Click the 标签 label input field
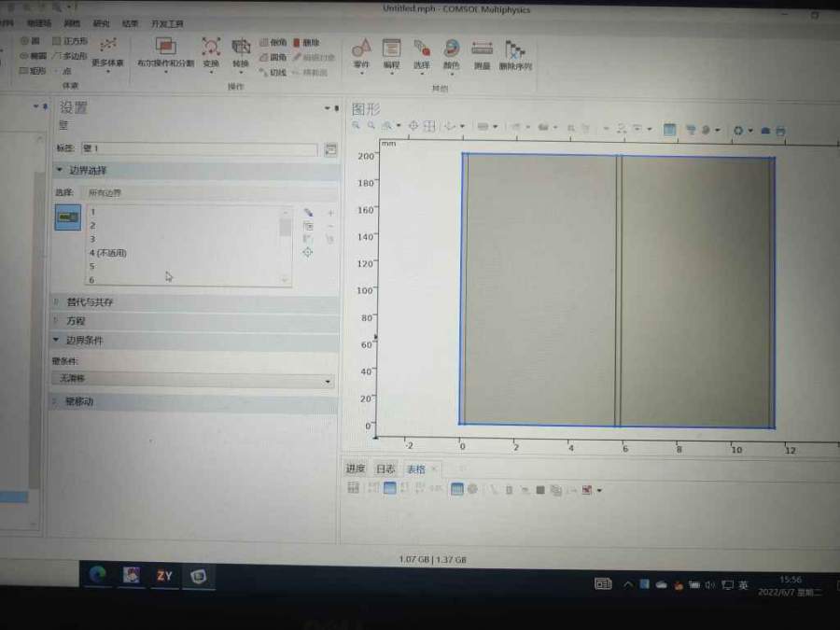 pyautogui.click(x=200, y=149)
